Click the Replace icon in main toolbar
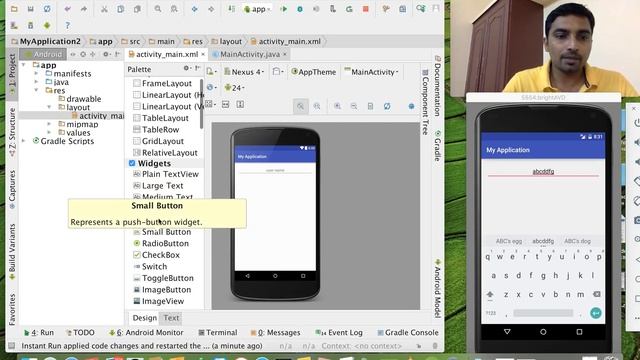The height and width of the screenshot is (360, 640). [174, 9]
